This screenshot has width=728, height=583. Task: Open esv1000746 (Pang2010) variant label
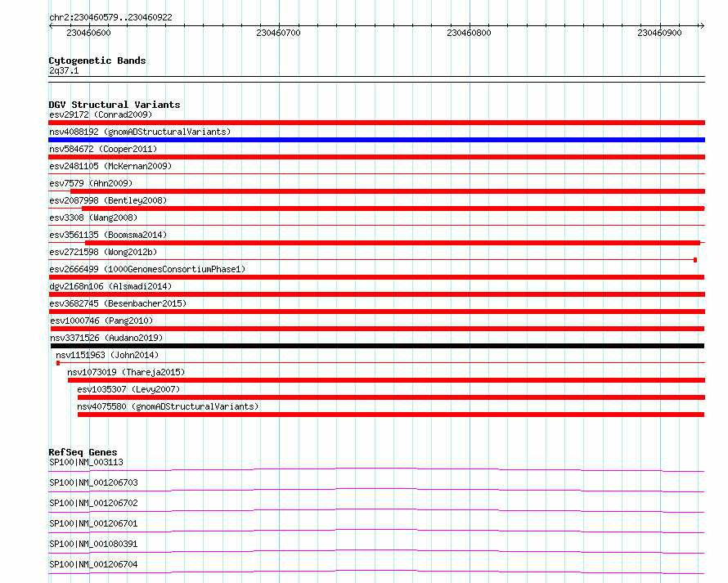click(x=101, y=321)
